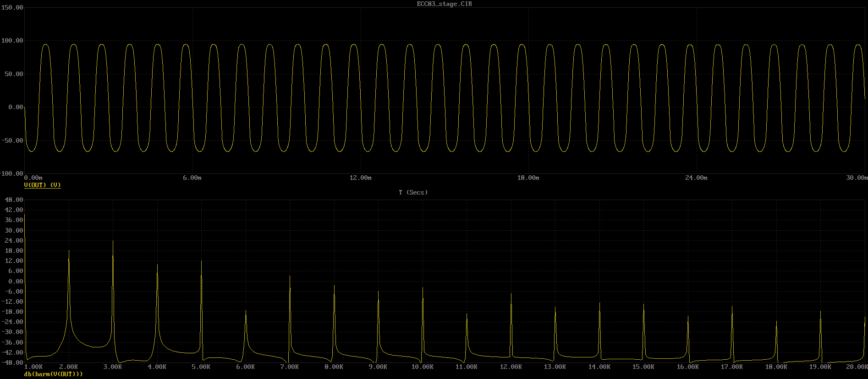Image resolution: width=868 pixels, height=379 pixels.
Task: Click the 18.00m time axis tick label
Action: [528, 178]
